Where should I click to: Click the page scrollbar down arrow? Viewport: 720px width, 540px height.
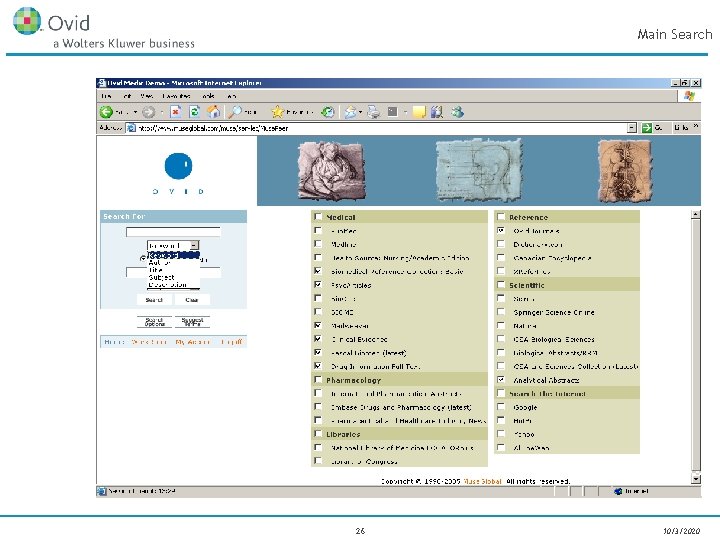[696, 478]
